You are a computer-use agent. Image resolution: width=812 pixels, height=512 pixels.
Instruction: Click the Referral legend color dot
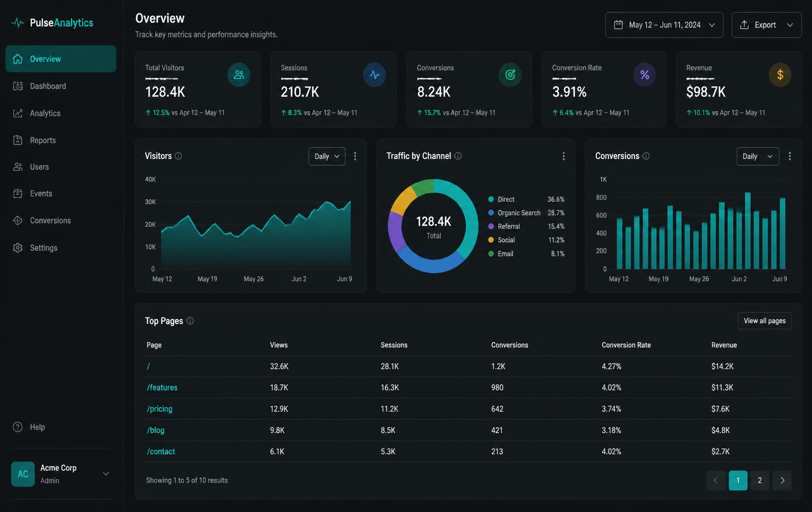pyautogui.click(x=491, y=227)
